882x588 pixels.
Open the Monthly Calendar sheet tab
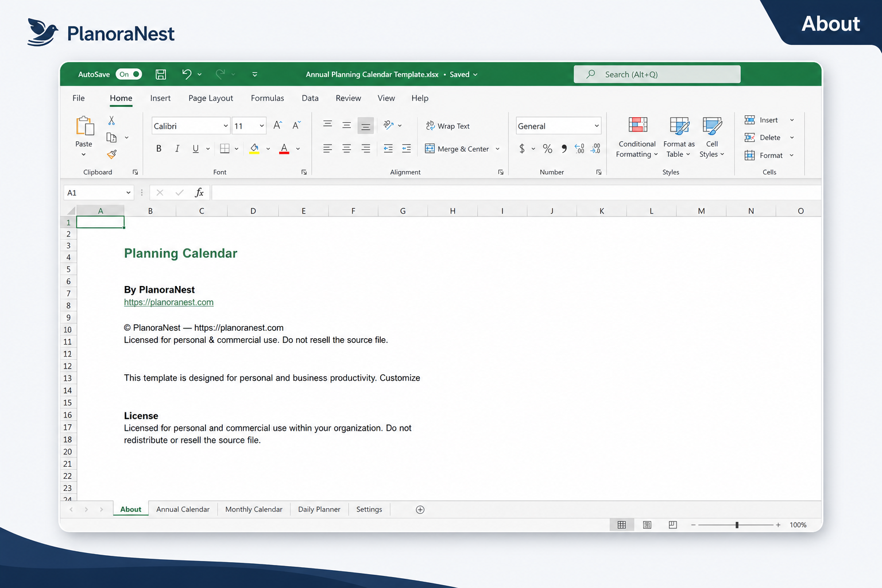click(x=254, y=509)
